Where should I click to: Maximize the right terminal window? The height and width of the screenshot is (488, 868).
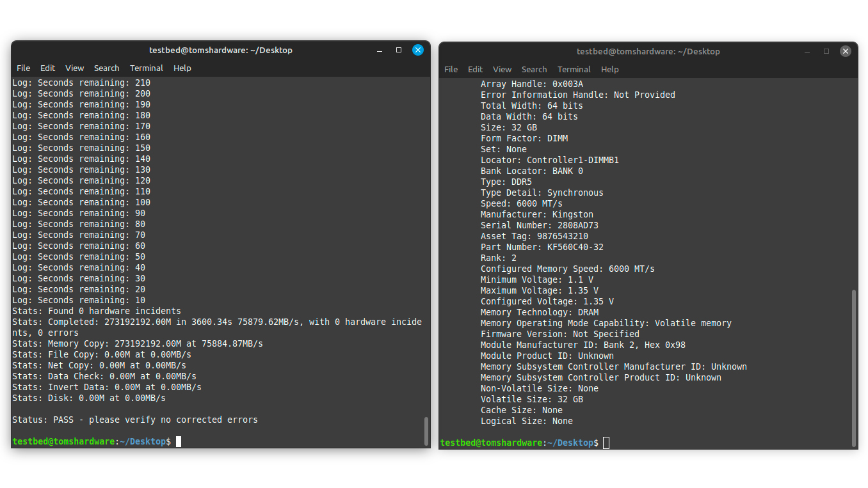(826, 51)
